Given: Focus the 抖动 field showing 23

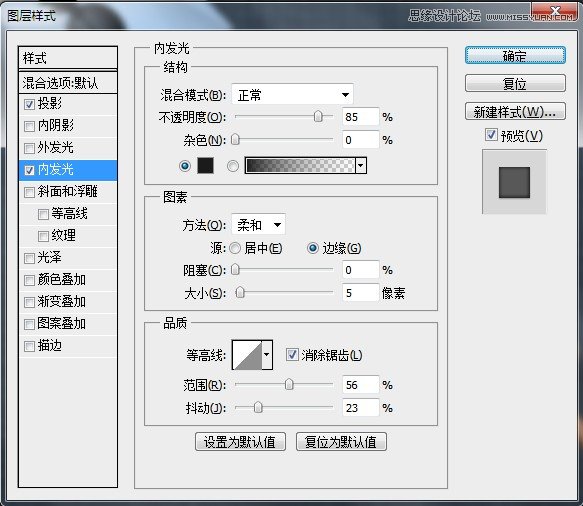Looking at the screenshot, I should coord(360,408).
